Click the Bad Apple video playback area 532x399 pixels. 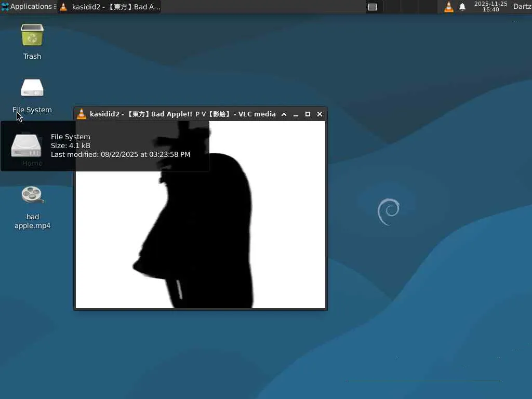pyautogui.click(x=200, y=215)
